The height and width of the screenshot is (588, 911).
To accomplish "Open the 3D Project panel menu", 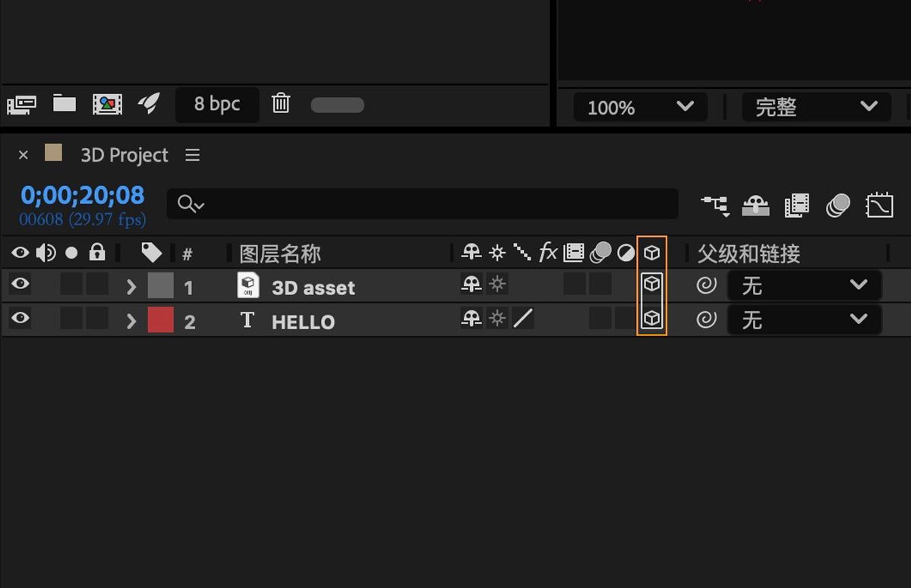I will pos(193,155).
